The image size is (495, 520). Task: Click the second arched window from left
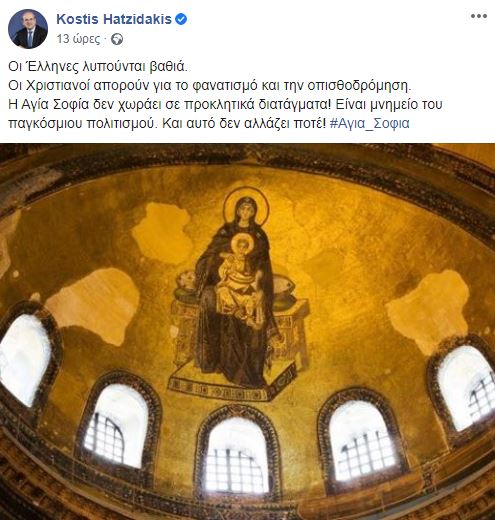coord(116,427)
